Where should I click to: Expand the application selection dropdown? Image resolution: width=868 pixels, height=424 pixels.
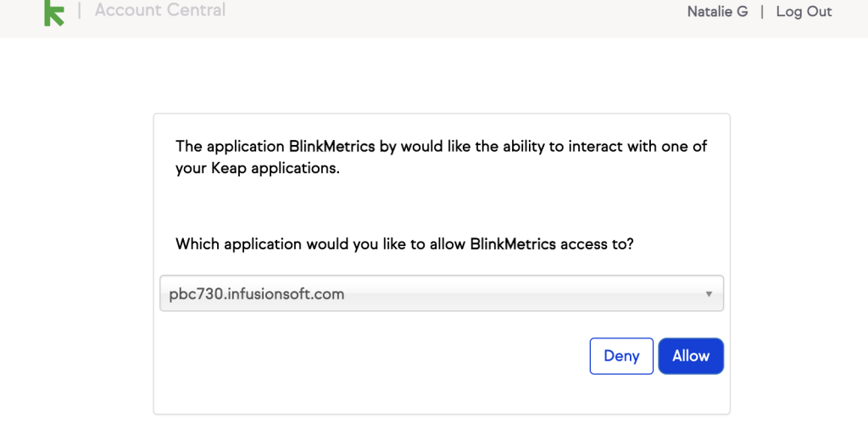[x=441, y=294]
